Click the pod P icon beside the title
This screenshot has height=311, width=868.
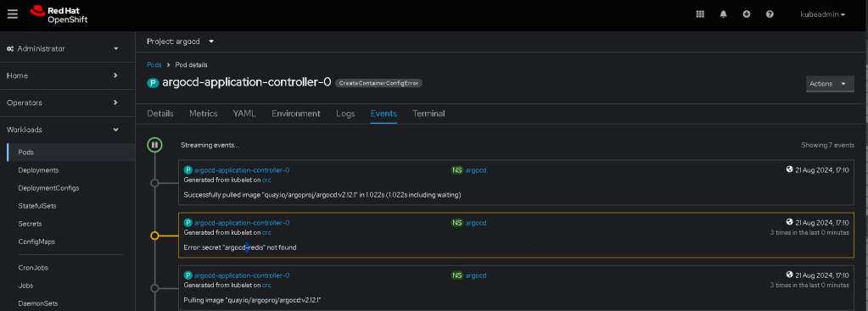click(x=153, y=83)
